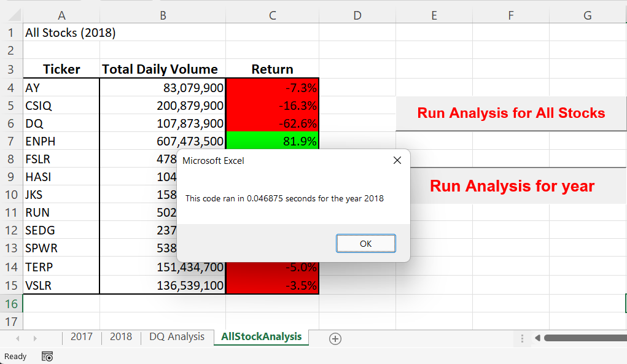Select ticker cell 'AY'
This screenshot has height=364, width=627.
point(61,88)
